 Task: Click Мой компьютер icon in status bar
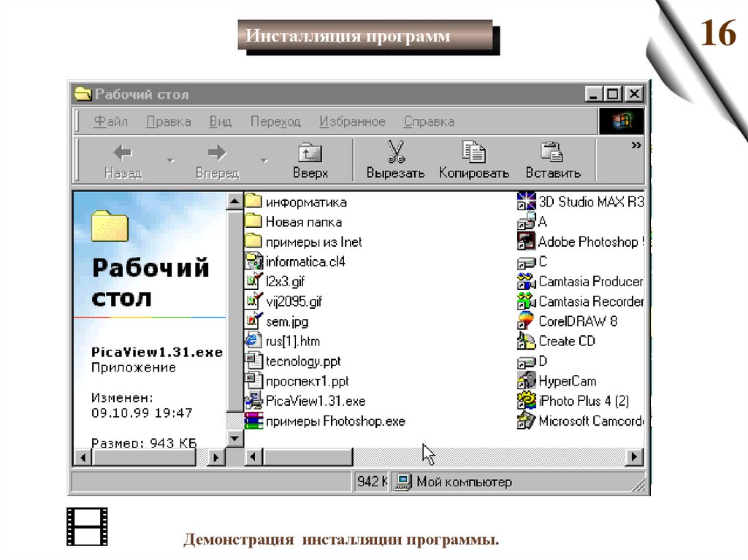[403, 482]
